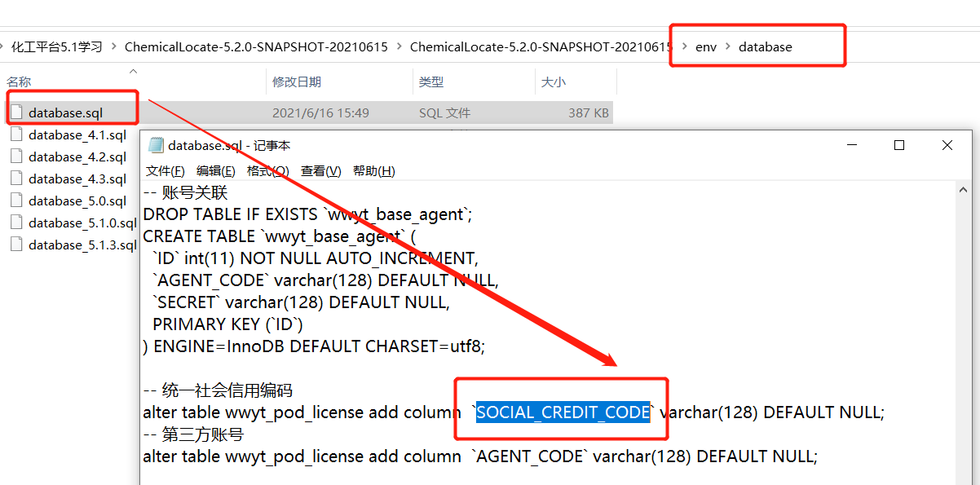Close the Notepad window

point(947,145)
